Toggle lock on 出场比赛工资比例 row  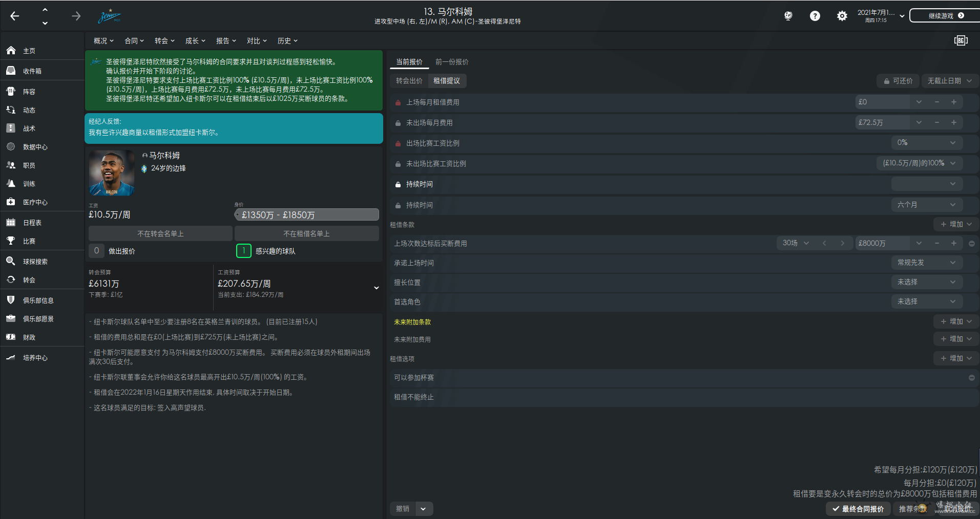[398, 143]
